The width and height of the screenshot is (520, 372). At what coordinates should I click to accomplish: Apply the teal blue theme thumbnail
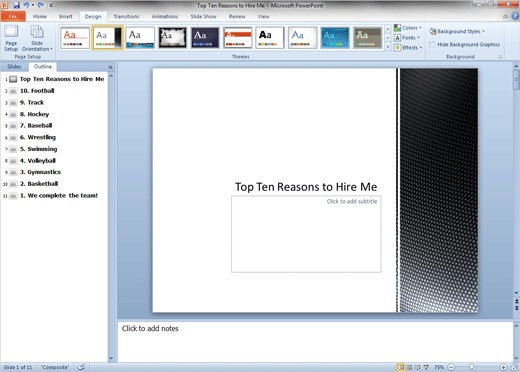click(x=335, y=38)
